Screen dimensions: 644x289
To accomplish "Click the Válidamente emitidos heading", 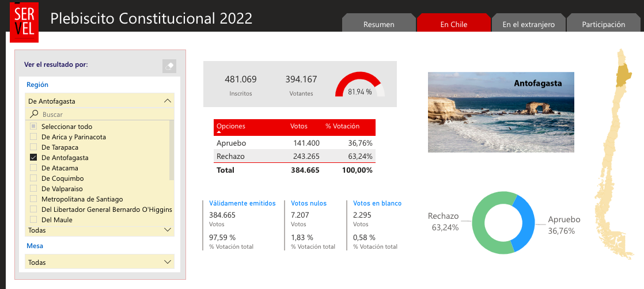I will 243,203.
